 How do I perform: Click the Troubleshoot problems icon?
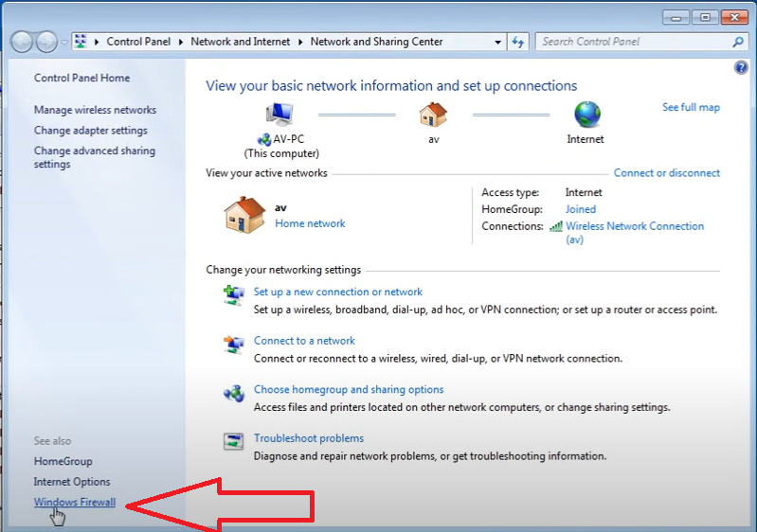point(233,441)
